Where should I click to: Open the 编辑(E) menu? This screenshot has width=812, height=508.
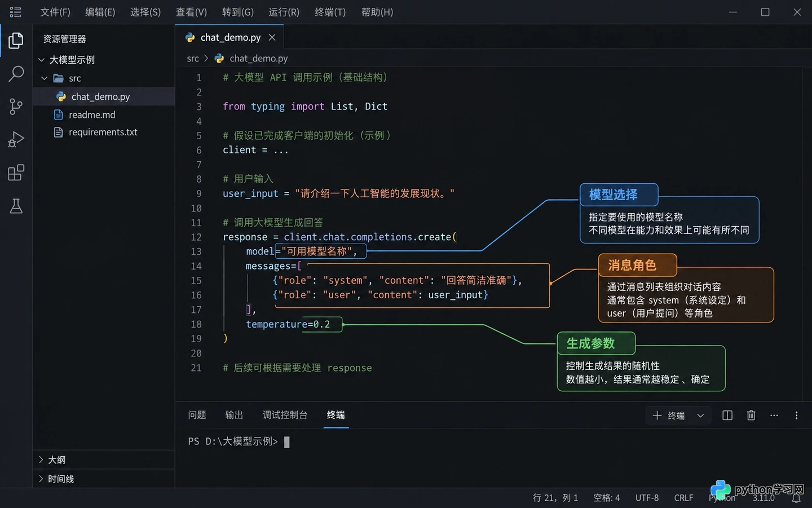[x=100, y=12]
